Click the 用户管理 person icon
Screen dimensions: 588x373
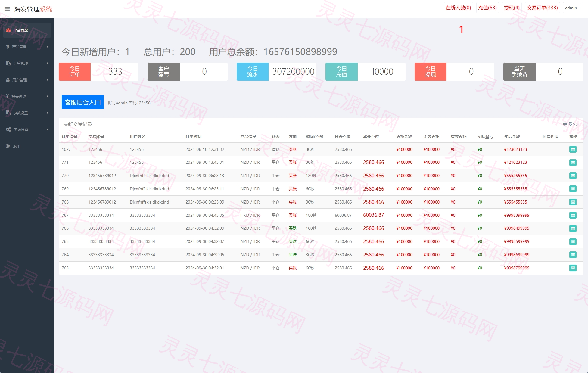point(8,80)
